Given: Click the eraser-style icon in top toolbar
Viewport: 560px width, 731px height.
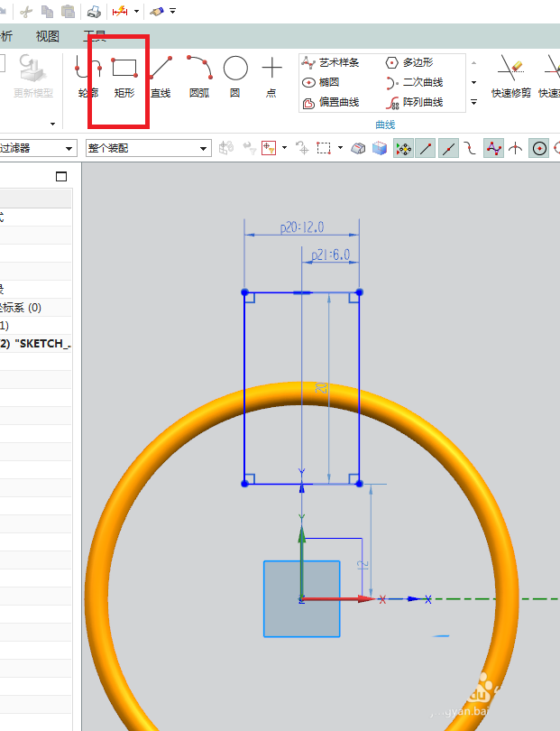Looking at the screenshot, I should 157,11.
